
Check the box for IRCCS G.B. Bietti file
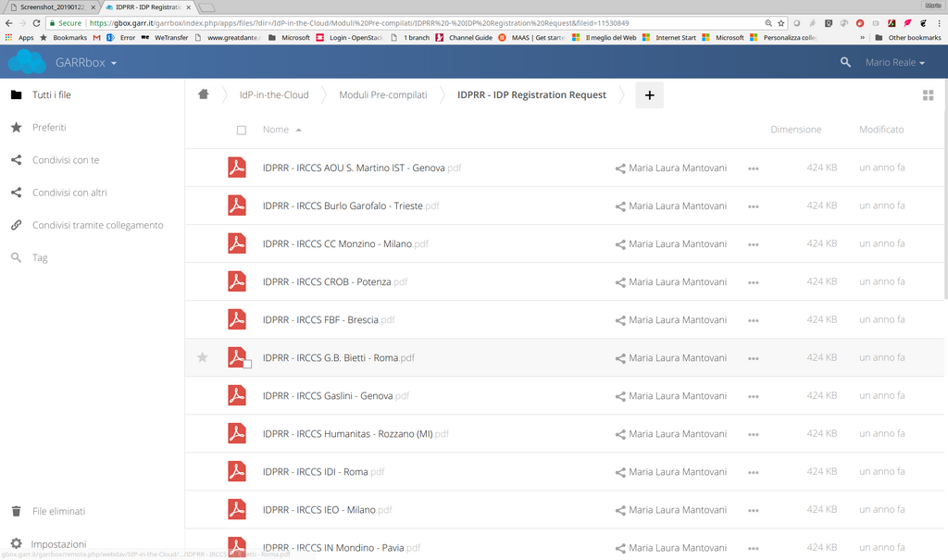247,364
